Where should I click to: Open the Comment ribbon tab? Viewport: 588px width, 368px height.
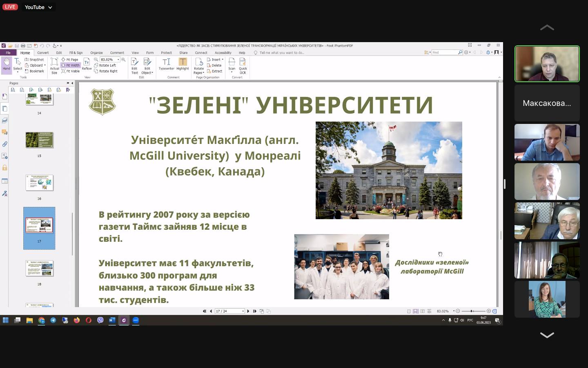(117, 53)
